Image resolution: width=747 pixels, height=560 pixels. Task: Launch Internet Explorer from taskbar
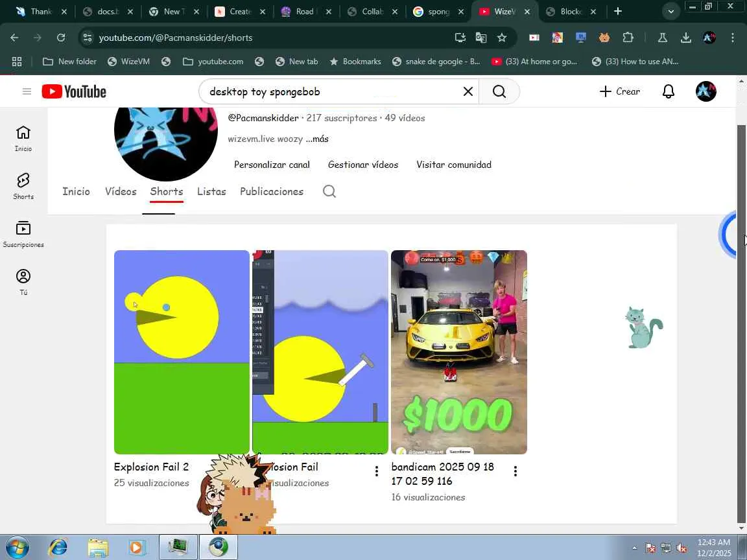[x=58, y=547]
